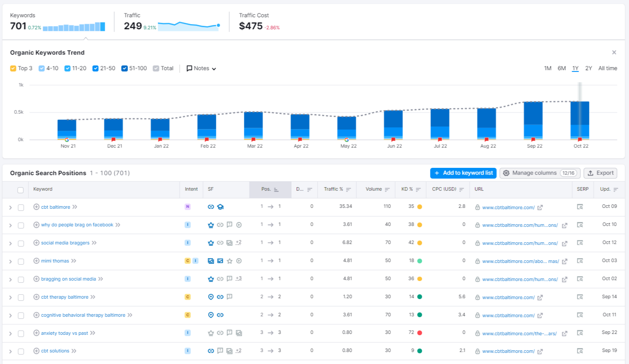Click the red flag note on Dec 21 bar
The width and height of the screenshot is (629, 364).
tap(114, 139)
